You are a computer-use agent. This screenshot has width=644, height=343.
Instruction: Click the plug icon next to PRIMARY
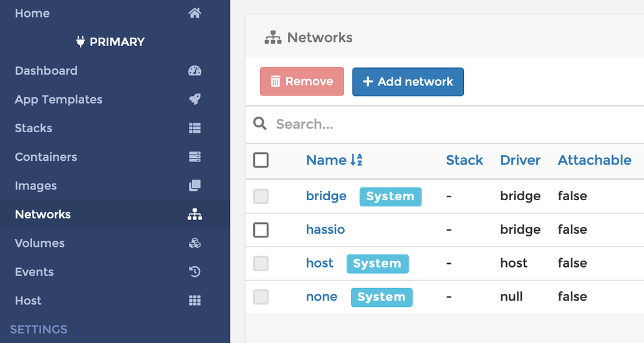(x=80, y=42)
